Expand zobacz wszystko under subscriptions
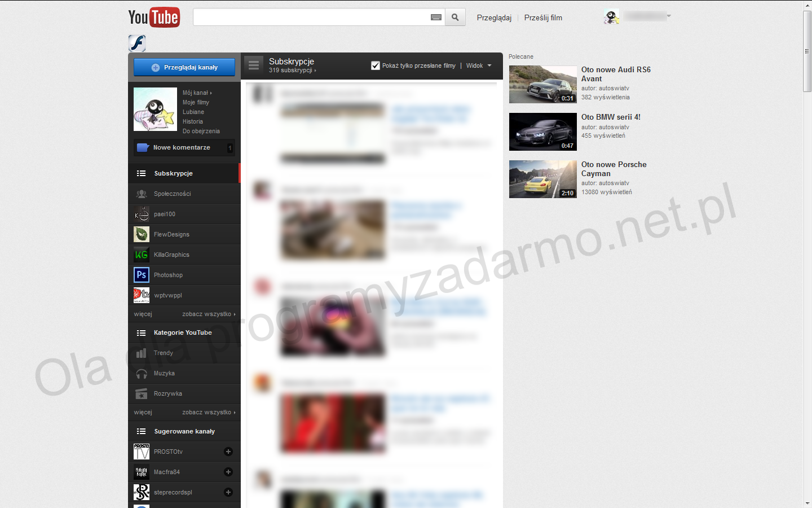This screenshot has height=508, width=812. tap(209, 314)
